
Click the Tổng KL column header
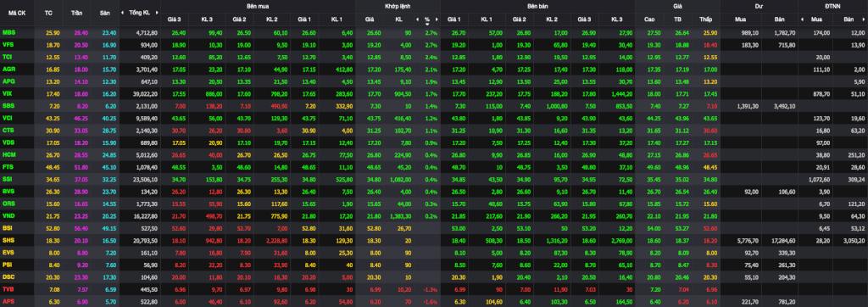point(140,12)
